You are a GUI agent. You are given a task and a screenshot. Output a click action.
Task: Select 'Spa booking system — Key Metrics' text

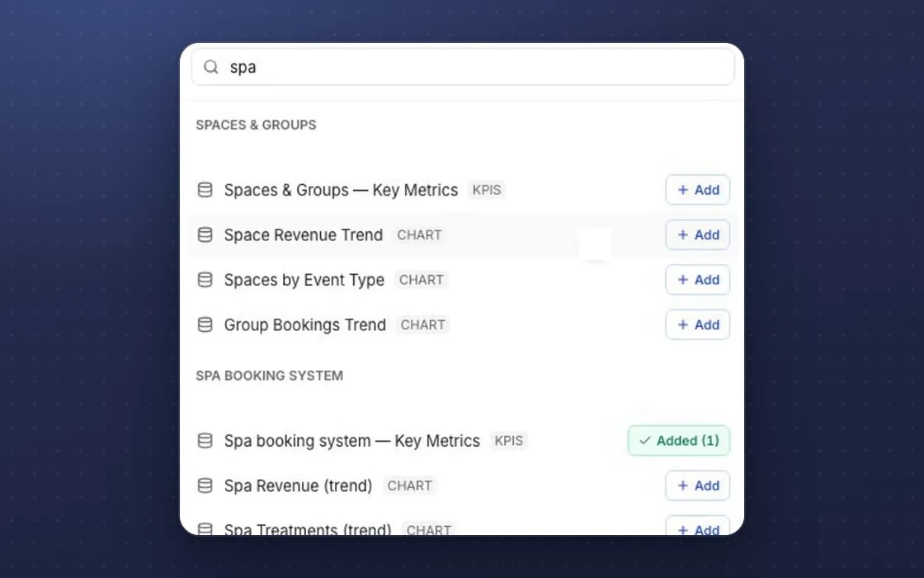click(x=351, y=441)
